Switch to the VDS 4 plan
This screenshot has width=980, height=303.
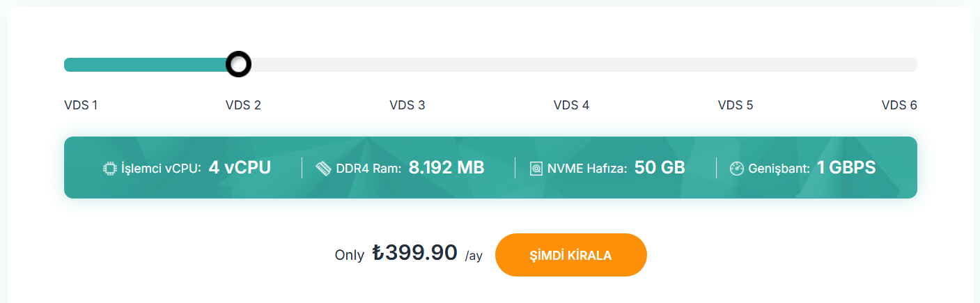pos(571,106)
